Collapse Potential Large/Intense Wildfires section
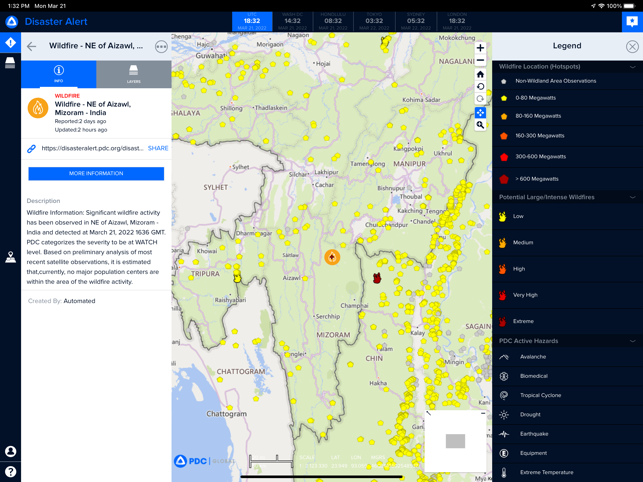Viewport: 643px width, 482px height. coord(632,197)
